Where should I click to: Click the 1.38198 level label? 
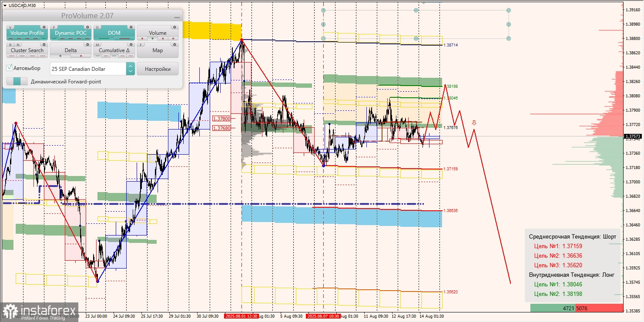pos(450,86)
